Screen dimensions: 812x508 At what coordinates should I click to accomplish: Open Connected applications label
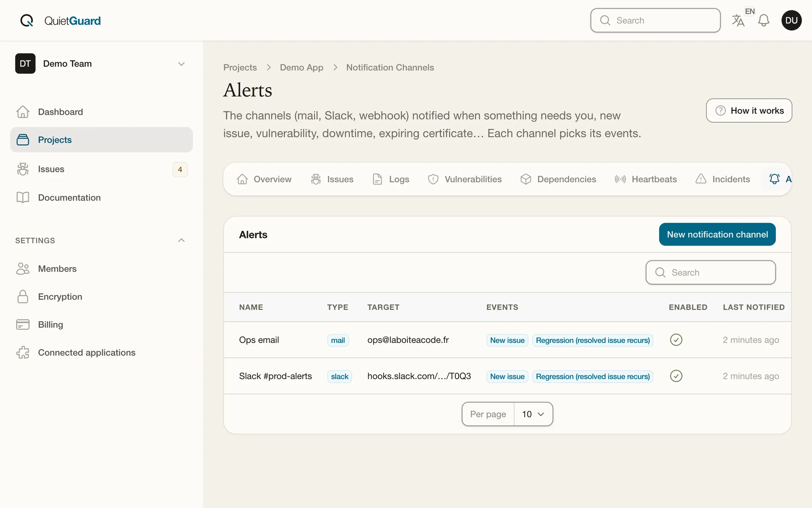[x=87, y=352]
